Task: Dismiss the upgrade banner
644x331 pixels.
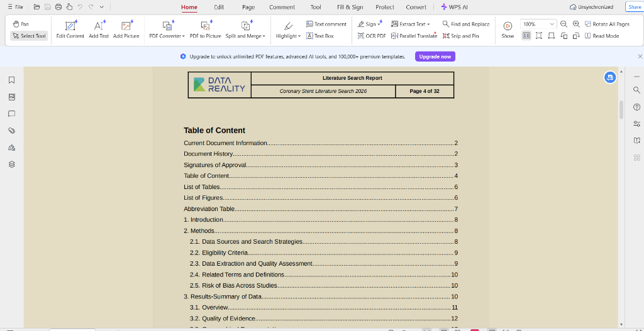Action: tap(640, 57)
